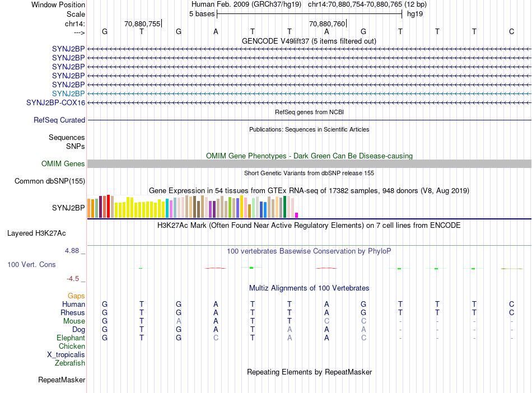Click the SYNJ2BP label beside GTEx bar chart

(68, 208)
